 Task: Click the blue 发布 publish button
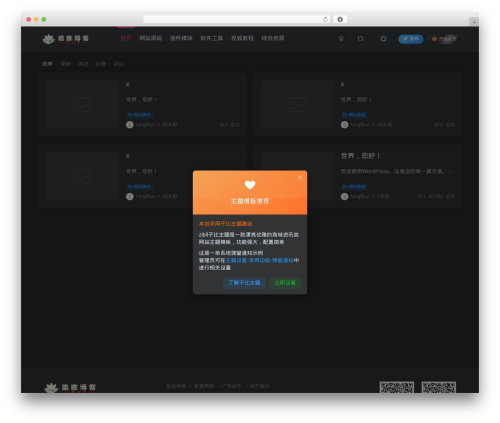(411, 39)
